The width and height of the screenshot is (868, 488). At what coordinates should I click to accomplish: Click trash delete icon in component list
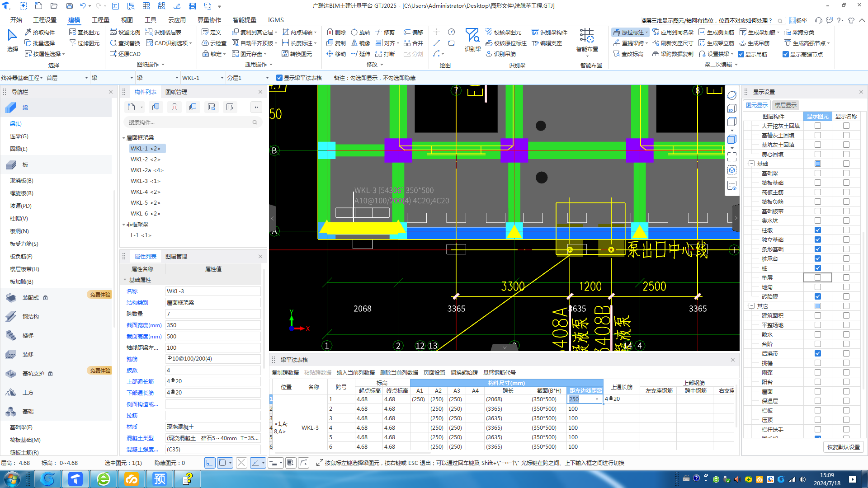[175, 107]
